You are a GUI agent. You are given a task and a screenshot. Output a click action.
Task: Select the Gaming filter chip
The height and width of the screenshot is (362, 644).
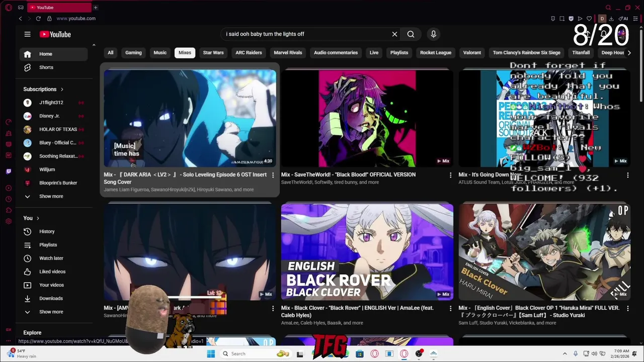point(133,52)
